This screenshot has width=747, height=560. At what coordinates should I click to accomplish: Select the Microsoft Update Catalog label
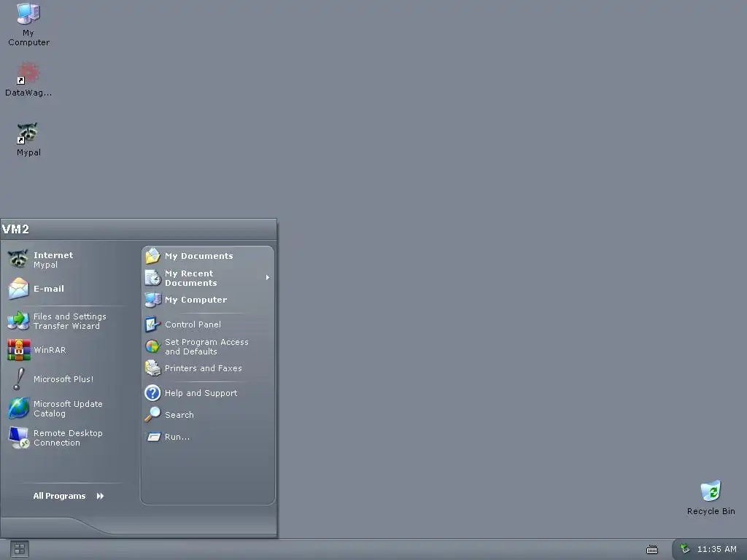[x=68, y=408]
